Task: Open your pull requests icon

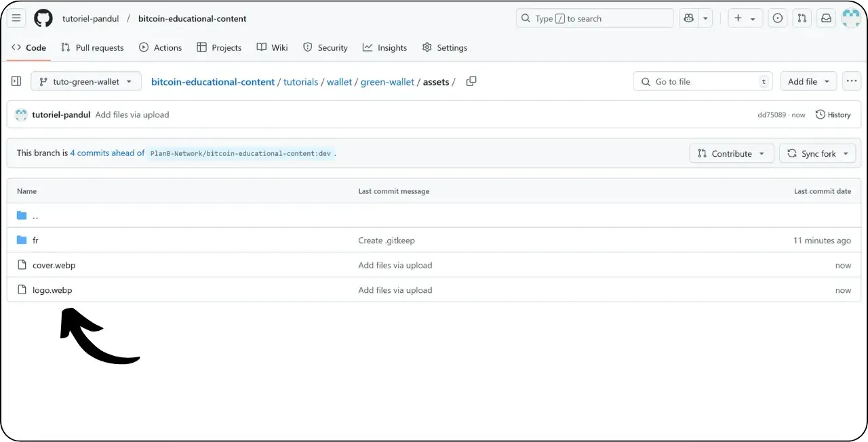Action: pos(802,18)
